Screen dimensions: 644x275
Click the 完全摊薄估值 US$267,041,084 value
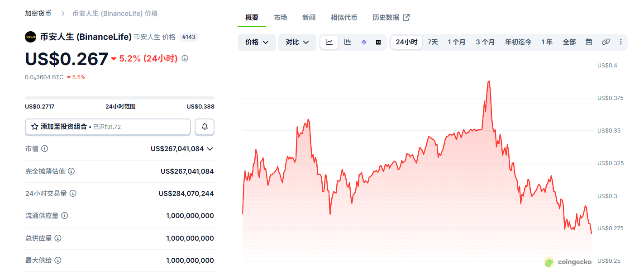(187, 171)
